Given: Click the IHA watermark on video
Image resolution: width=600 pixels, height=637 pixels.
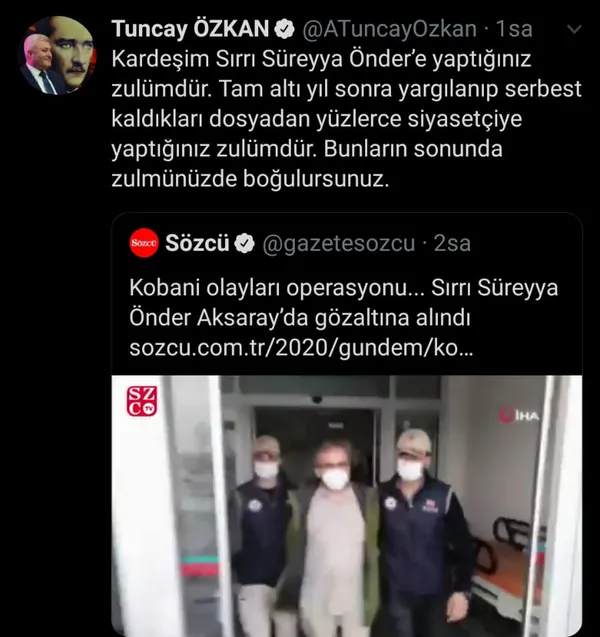Looking at the screenshot, I should pyautogui.click(x=520, y=416).
